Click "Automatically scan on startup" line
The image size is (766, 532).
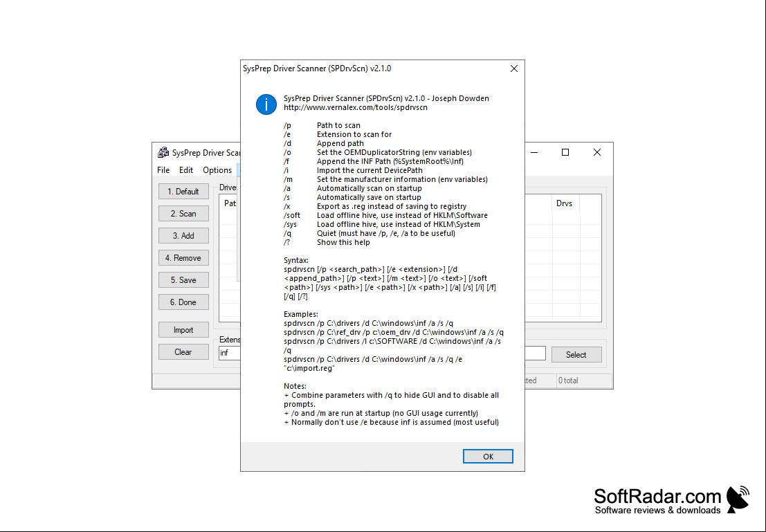(x=370, y=189)
